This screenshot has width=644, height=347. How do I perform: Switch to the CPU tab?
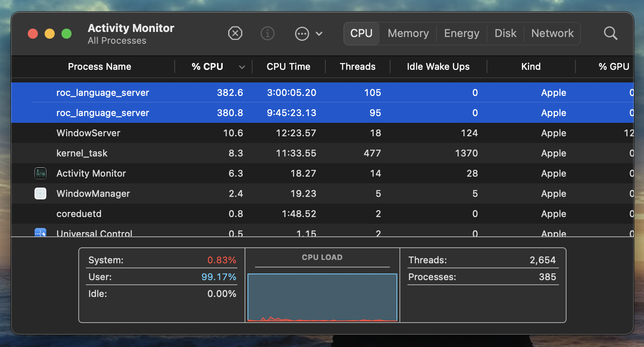click(x=362, y=34)
